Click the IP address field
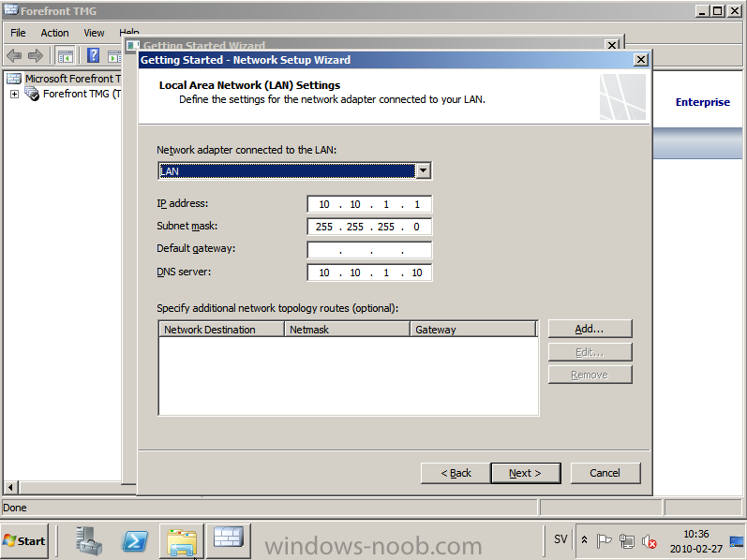 click(369, 204)
